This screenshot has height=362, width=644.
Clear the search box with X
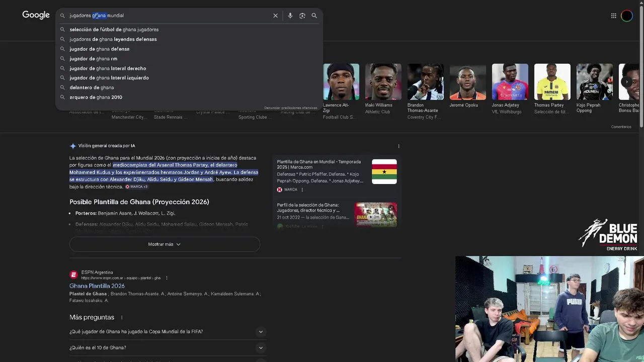click(275, 16)
